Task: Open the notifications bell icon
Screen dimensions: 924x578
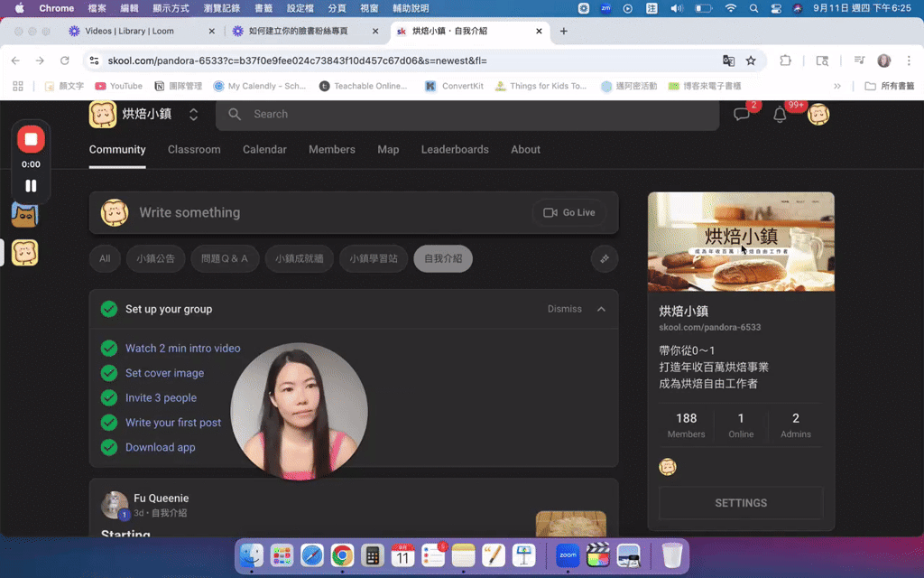Action: click(x=780, y=115)
